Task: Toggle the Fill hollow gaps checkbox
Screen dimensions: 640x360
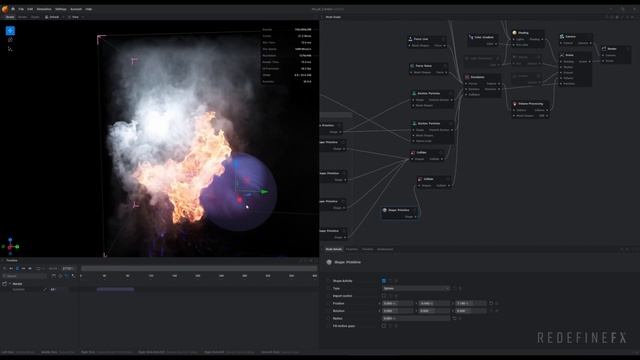Action: click(x=384, y=326)
